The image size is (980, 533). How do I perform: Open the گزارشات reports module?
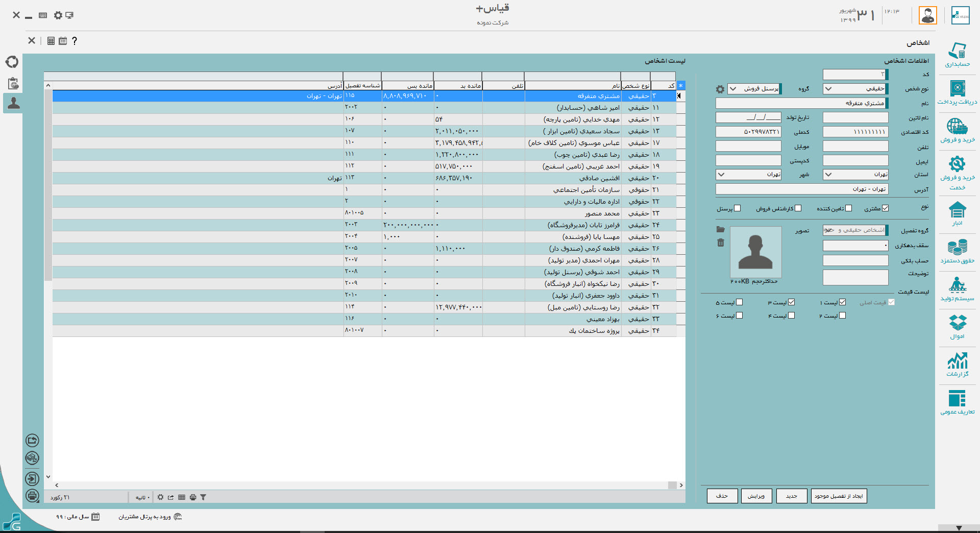pos(957,364)
